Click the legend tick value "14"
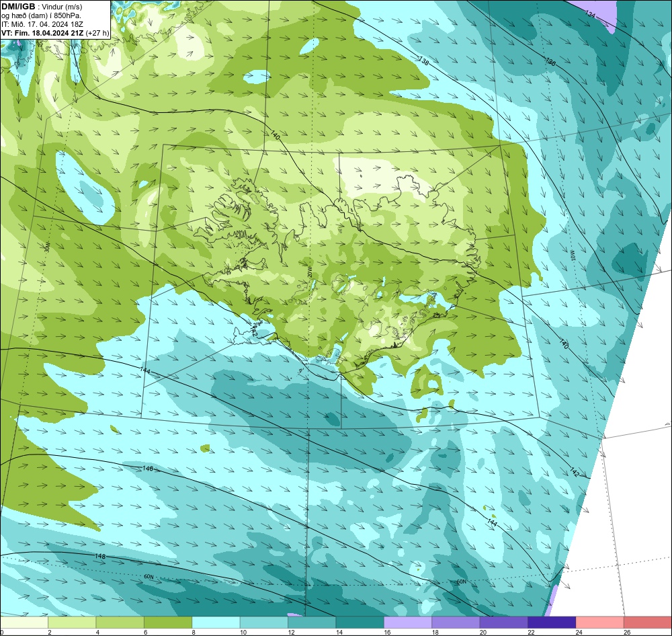This screenshot has height=636, width=672. pyautogui.click(x=339, y=632)
